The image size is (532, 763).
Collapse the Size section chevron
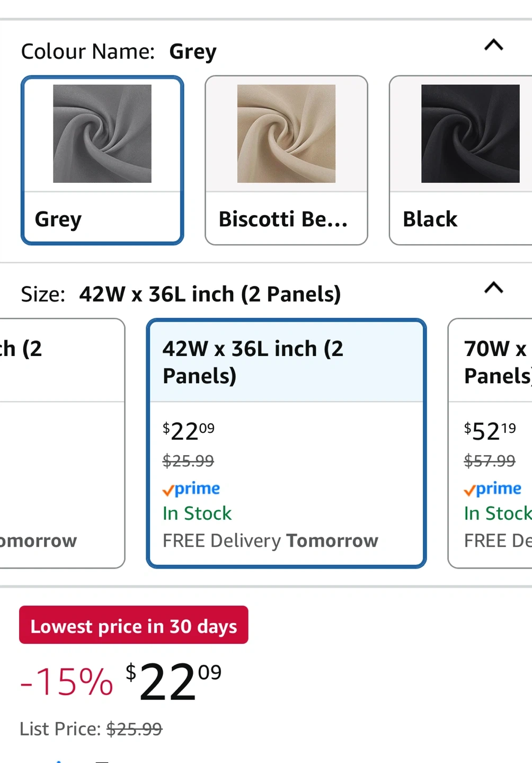pyautogui.click(x=493, y=288)
